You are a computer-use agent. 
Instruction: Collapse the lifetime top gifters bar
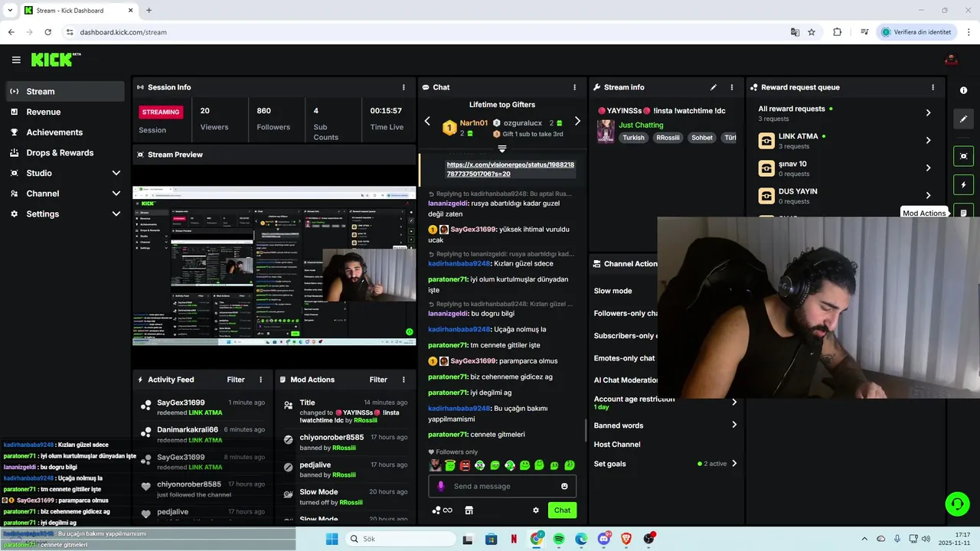coord(502,148)
